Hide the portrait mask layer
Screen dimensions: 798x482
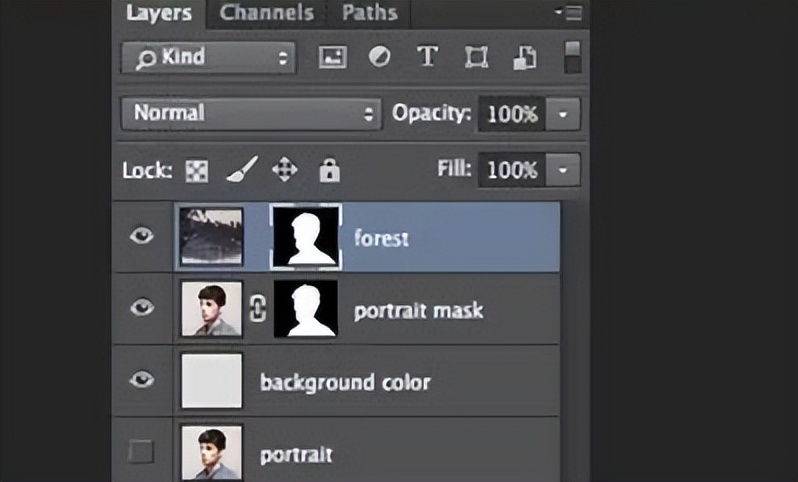click(143, 308)
